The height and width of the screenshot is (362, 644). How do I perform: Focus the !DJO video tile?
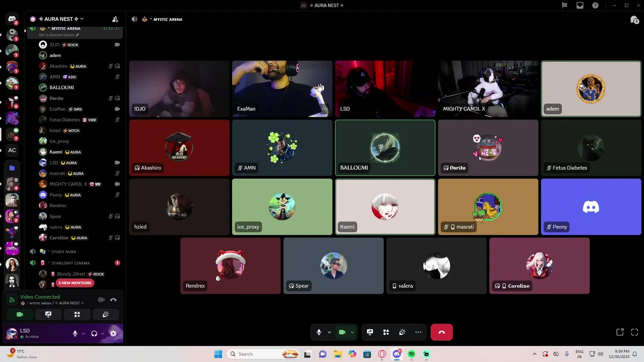[179, 89]
